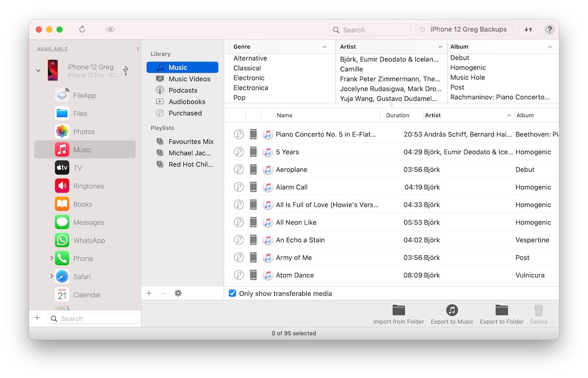
Task: Click purchased icon on Alarm Call row
Action: 239,187
